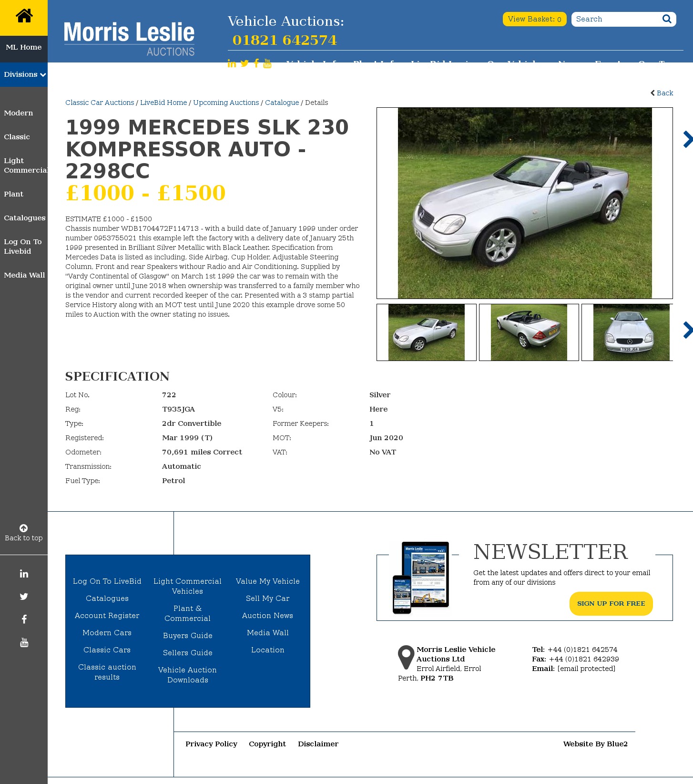Image resolution: width=693 pixels, height=784 pixels.
Task: Advance thumbnail strip with right arrow
Action: click(x=688, y=330)
